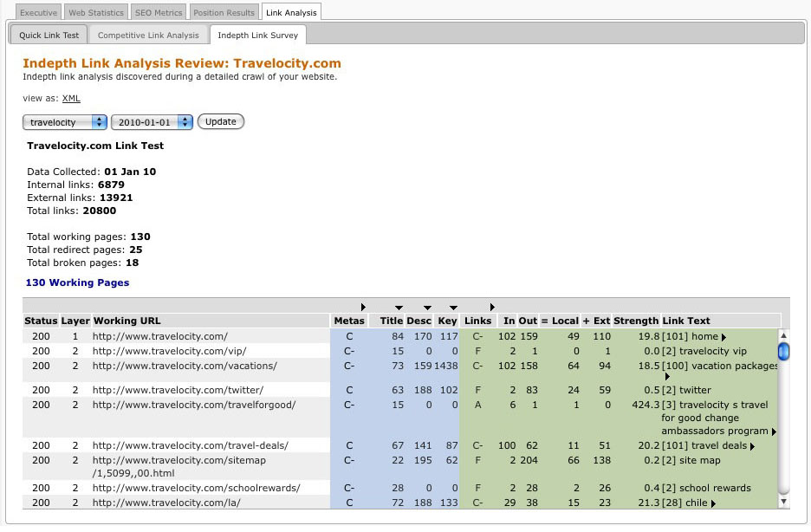
Task: Select the Indepth Link Survey sub-tab
Action: coord(257,36)
